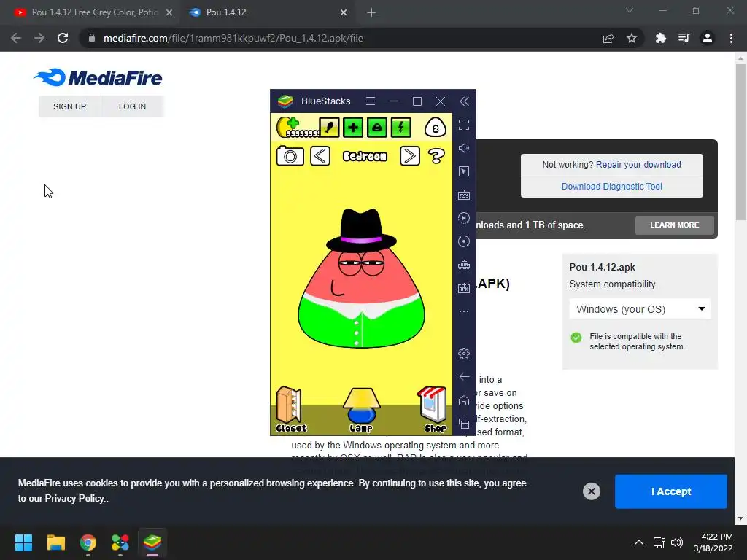Share this page from address bar
Viewport: 747px width, 560px height.
[x=608, y=38]
